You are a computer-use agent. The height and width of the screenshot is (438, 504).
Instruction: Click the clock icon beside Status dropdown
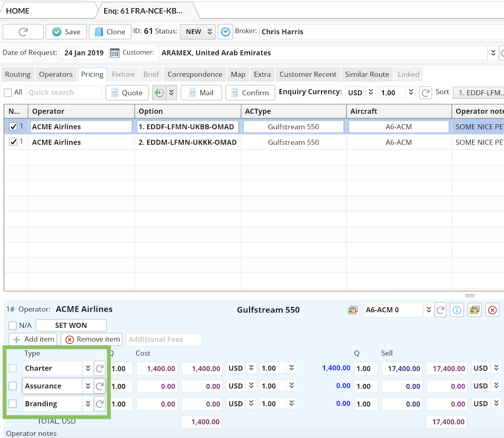pyautogui.click(x=225, y=32)
